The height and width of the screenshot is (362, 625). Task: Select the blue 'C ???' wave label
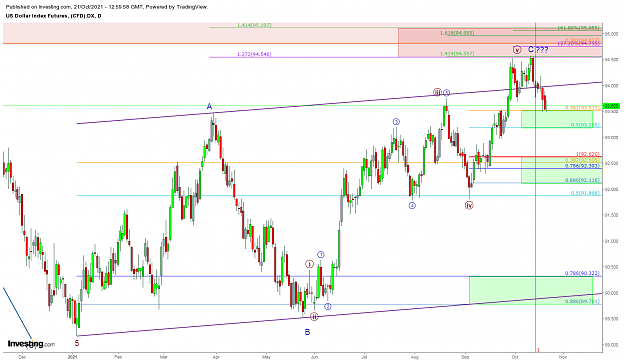[x=538, y=49]
